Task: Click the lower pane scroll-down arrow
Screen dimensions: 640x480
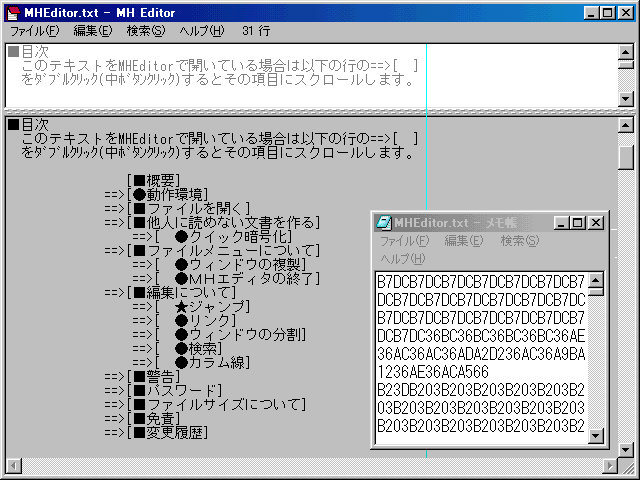Action: point(626,449)
